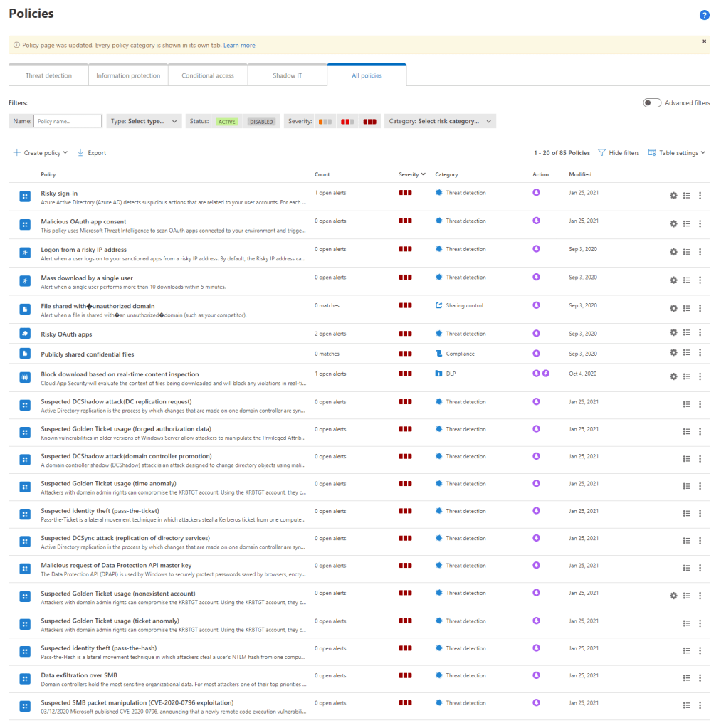Click list icon for Malicious OAuth app consent
The image size is (721, 728).
click(687, 223)
